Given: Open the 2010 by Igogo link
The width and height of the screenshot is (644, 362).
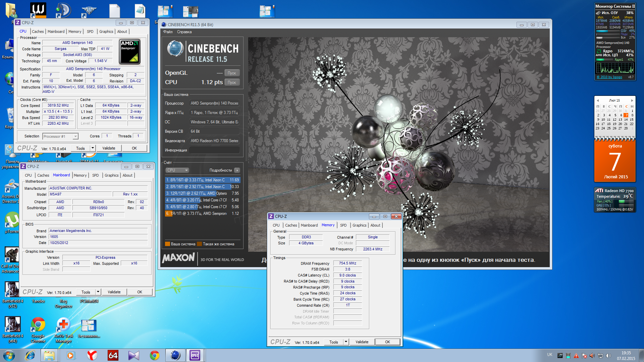Looking at the screenshot, I should pyautogui.click(x=609, y=77).
